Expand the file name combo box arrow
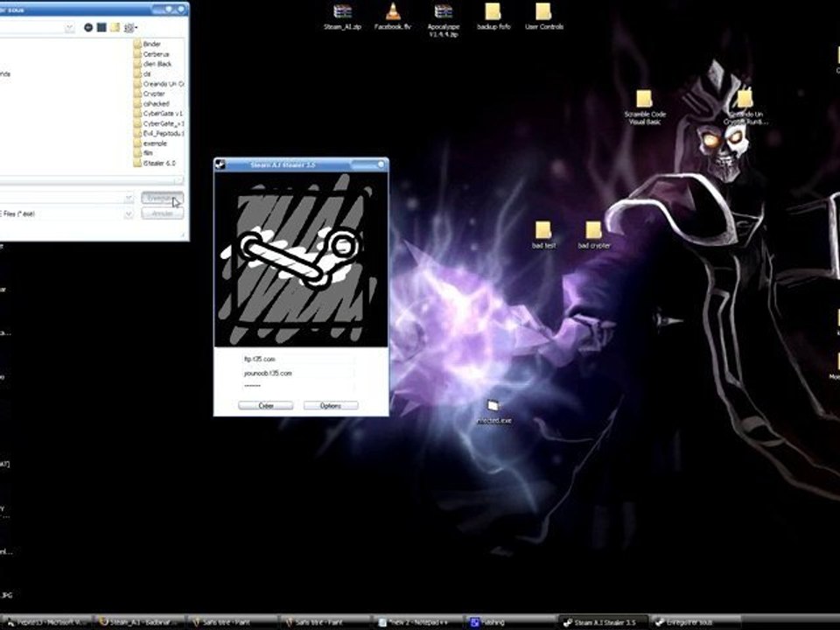 [x=129, y=199]
